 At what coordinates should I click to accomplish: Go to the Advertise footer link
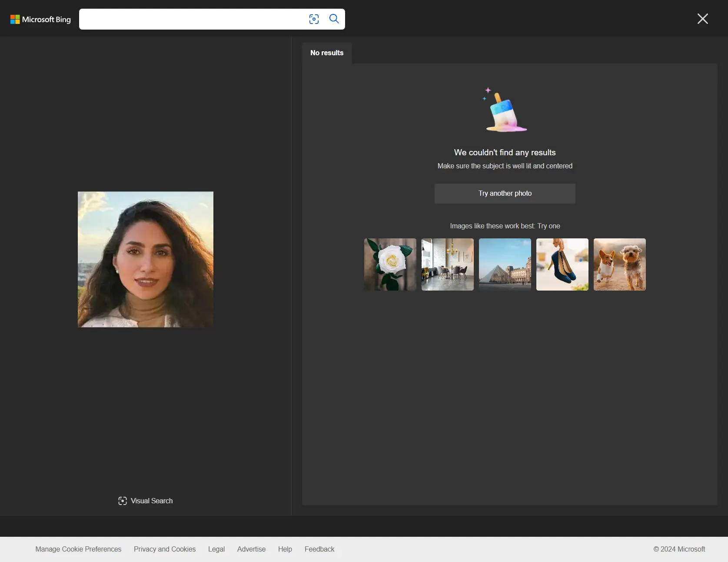(x=251, y=549)
